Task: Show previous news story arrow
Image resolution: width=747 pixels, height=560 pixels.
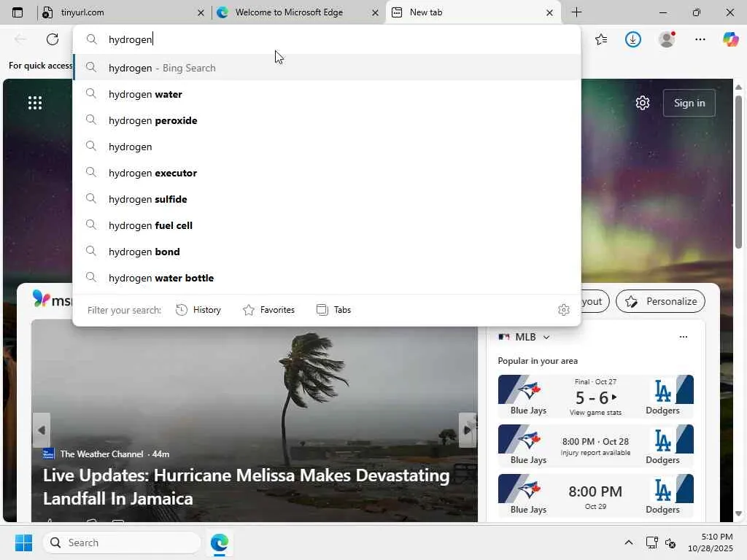Action: (x=42, y=430)
